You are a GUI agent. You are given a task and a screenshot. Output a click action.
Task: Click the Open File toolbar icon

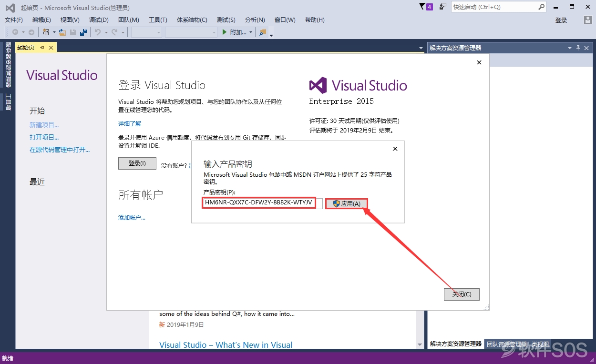pyautogui.click(x=62, y=32)
